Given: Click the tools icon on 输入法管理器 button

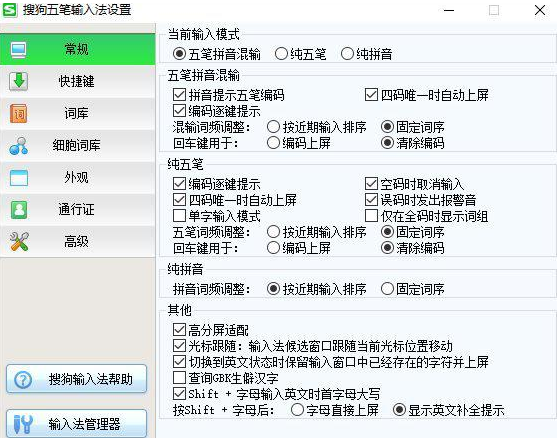Looking at the screenshot, I should (x=23, y=424).
